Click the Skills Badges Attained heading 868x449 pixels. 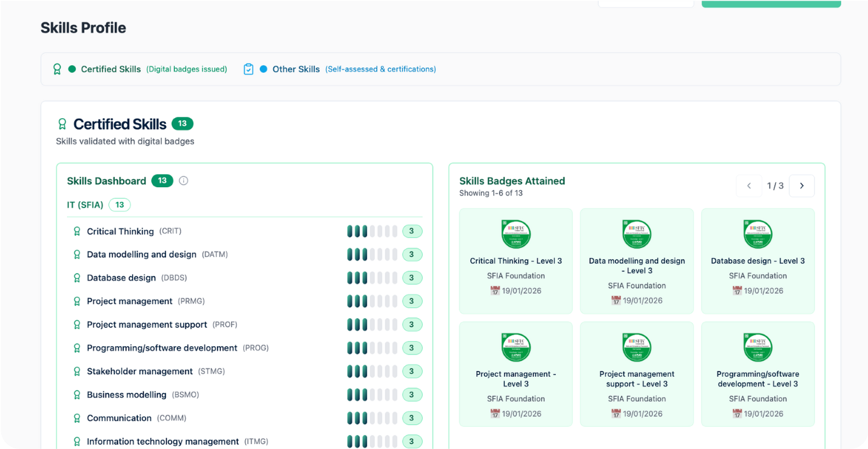pos(512,181)
